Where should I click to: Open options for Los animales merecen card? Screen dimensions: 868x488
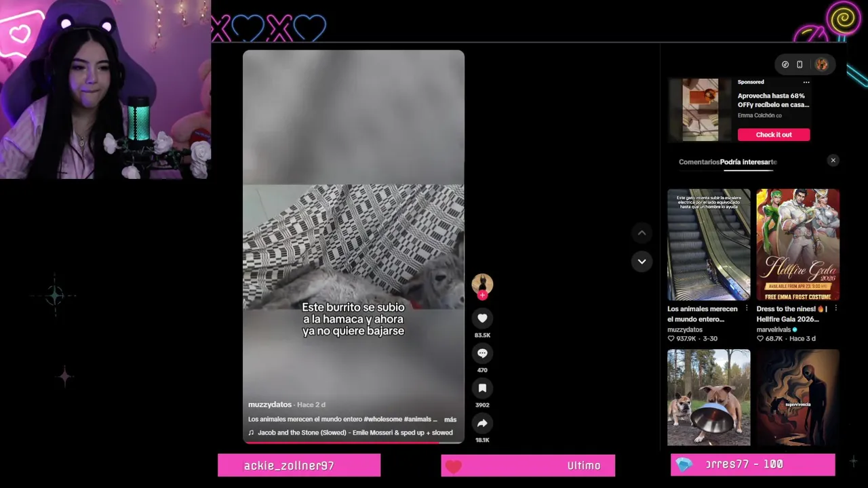click(747, 308)
